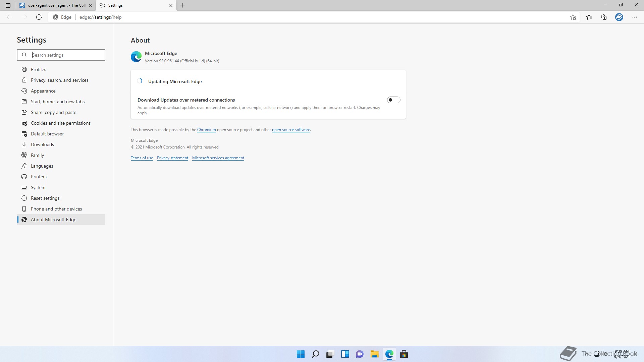This screenshot has width=644, height=362.
Task: Select the Settings tab
Action: [136, 5]
